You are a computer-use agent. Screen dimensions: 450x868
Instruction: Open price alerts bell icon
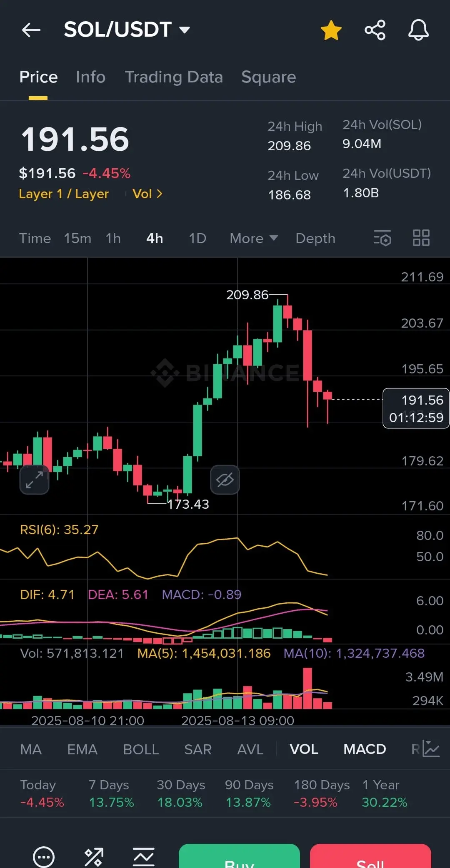418,30
